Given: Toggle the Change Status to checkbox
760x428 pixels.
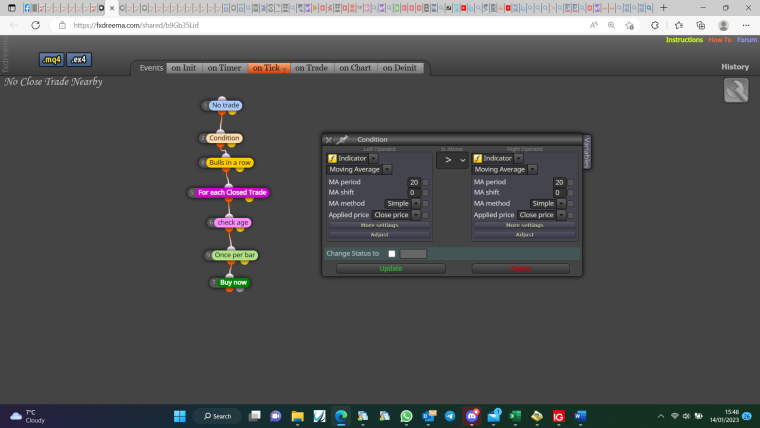Looking at the screenshot, I should pyautogui.click(x=392, y=254).
